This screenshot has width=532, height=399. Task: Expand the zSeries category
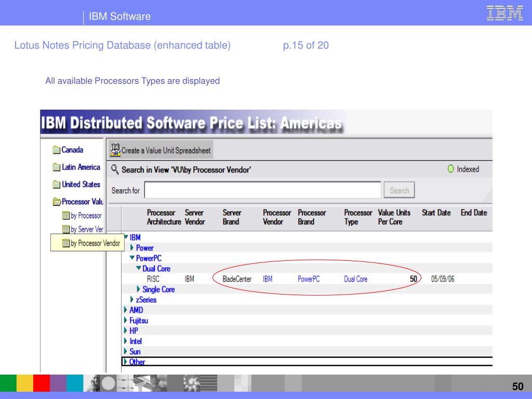(x=132, y=300)
